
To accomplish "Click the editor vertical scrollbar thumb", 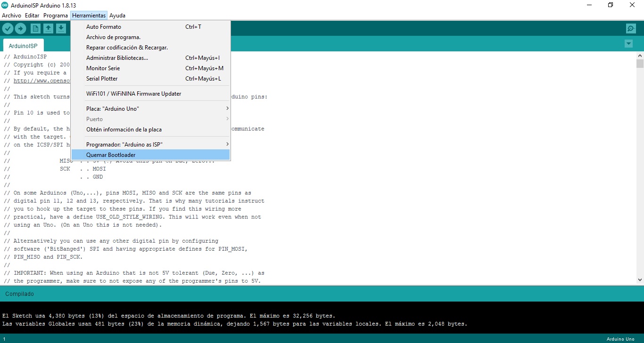I will pyautogui.click(x=640, y=64).
